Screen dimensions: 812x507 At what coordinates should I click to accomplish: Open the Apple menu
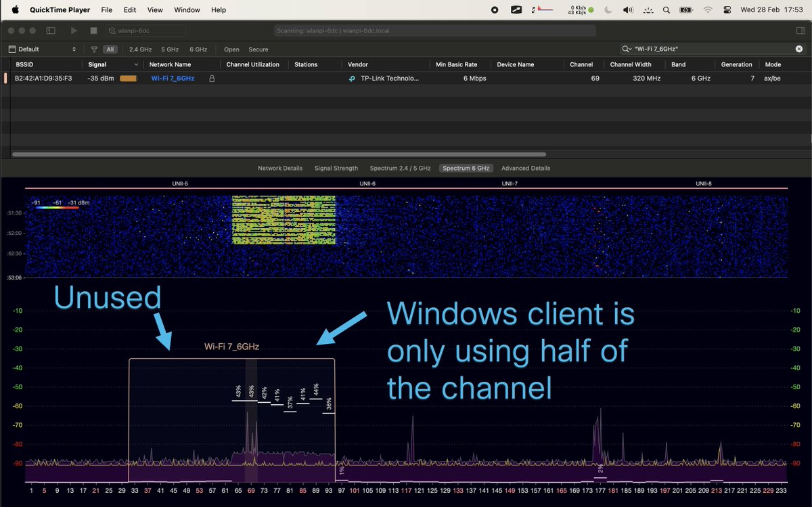(15, 9)
